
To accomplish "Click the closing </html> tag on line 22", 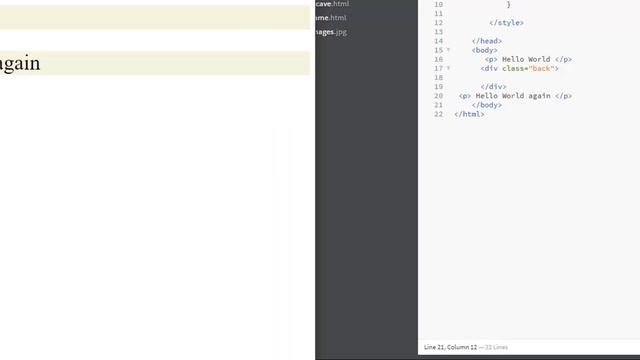I will click(469, 114).
